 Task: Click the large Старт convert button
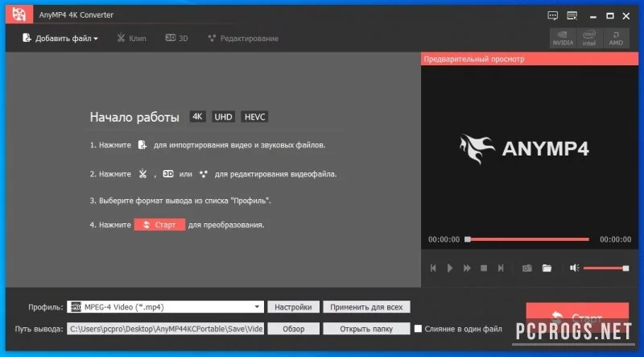click(x=577, y=317)
